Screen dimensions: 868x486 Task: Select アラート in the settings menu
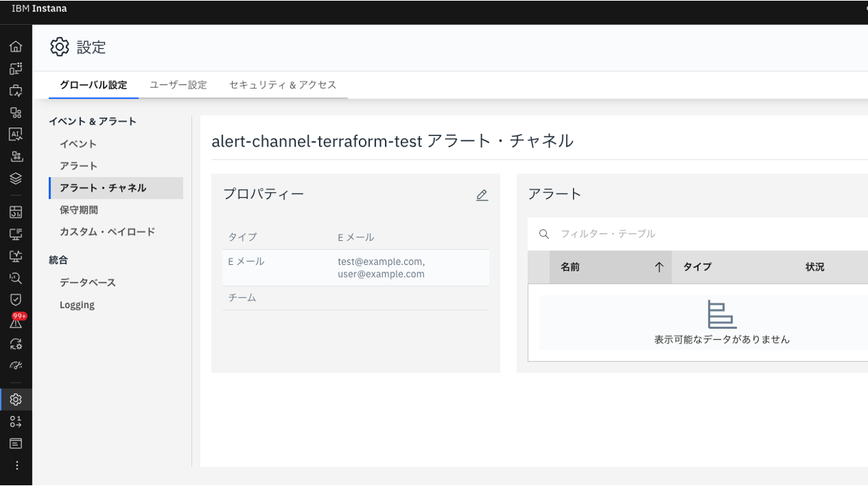coord(79,166)
